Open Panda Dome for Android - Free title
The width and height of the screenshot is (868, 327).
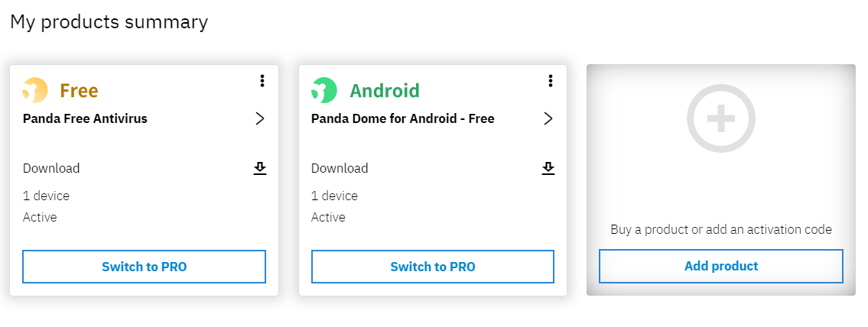tap(402, 118)
